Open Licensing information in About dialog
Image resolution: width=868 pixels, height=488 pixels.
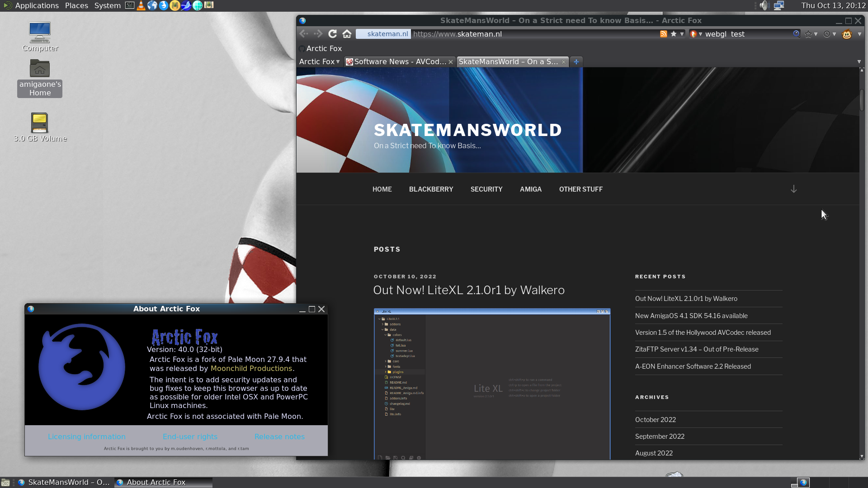[87, 436]
